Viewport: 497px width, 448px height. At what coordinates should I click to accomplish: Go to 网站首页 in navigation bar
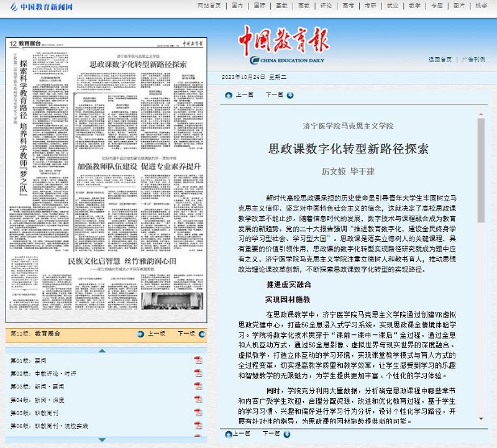pyautogui.click(x=209, y=6)
